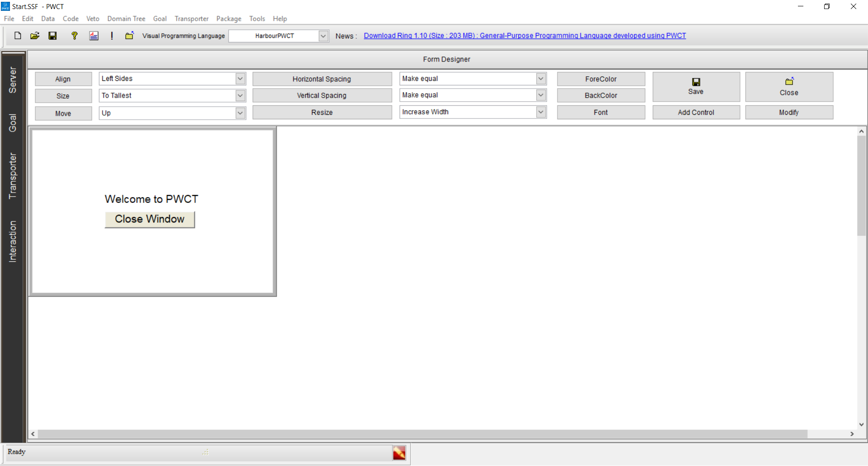
Task: Expand the Increase Width resize dropdown
Action: [x=541, y=112]
